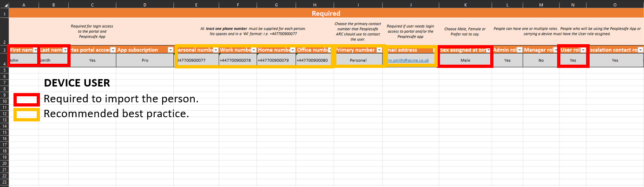
Task: Open the Primary number filter dropdown
Action: coord(379,50)
